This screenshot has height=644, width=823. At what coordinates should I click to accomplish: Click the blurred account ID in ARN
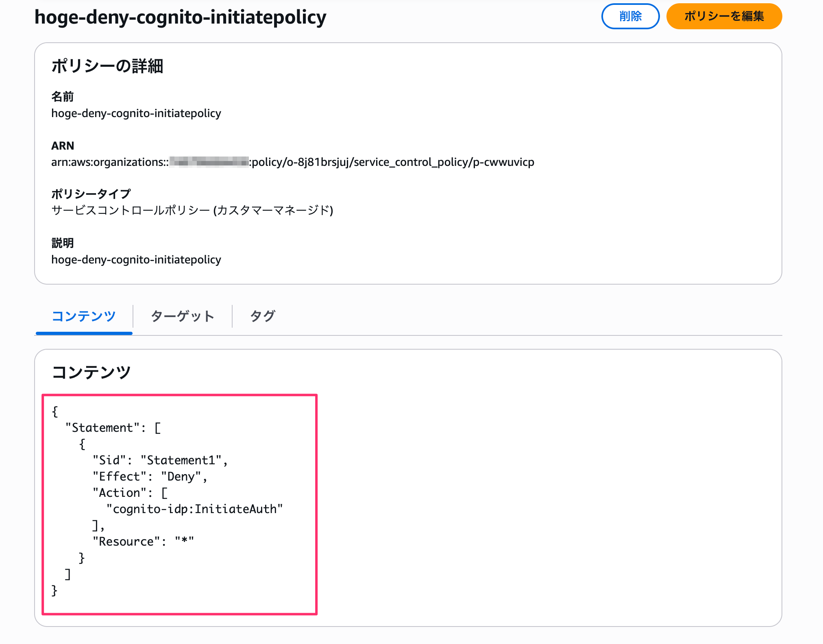tap(209, 162)
